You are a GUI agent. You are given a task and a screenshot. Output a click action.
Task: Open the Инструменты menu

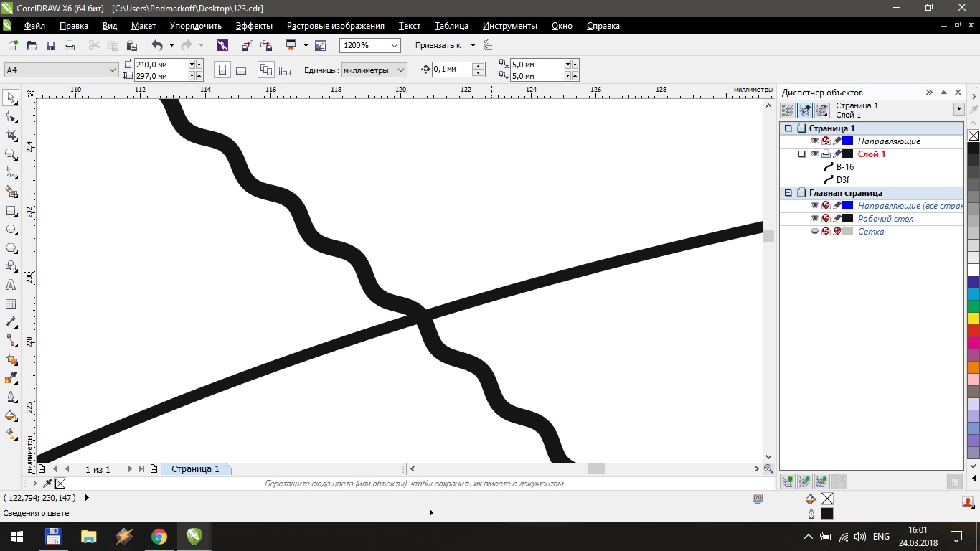(x=510, y=26)
